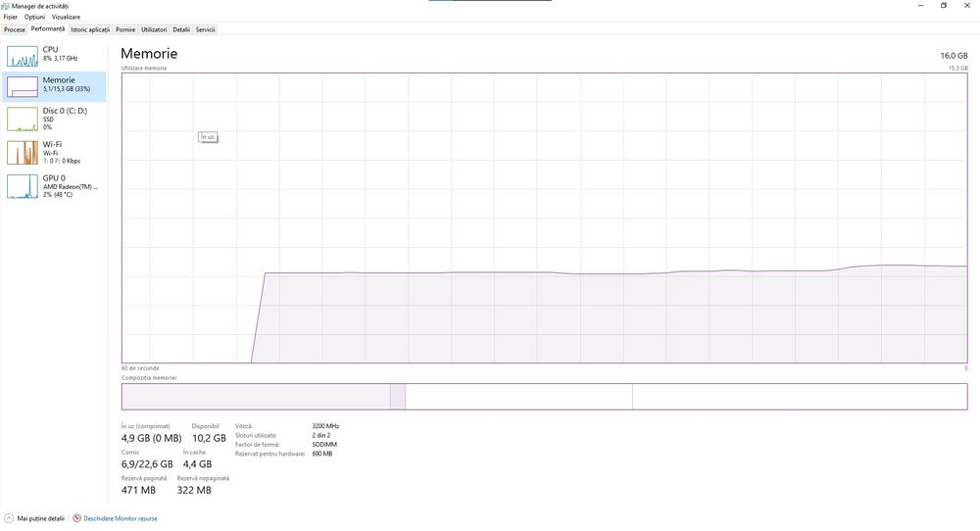The width and height of the screenshot is (980, 531).
Task: Click the Memorie heading
Action: click(149, 54)
